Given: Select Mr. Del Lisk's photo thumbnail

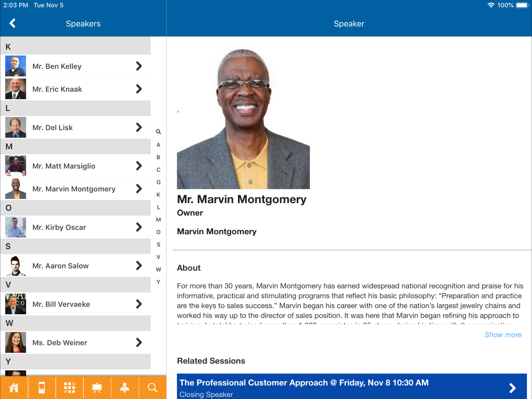Looking at the screenshot, I should click(16, 127).
